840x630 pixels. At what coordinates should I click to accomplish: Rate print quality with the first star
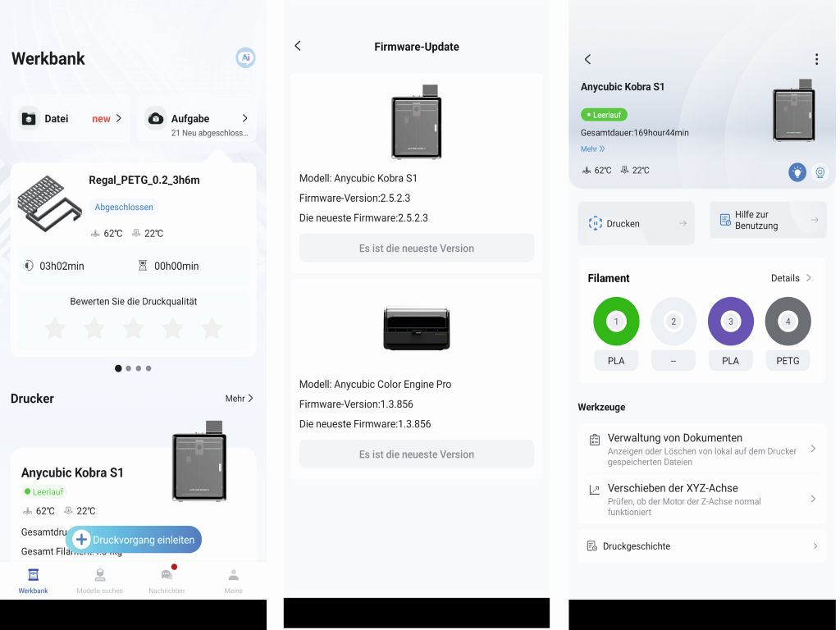pos(55,328)
